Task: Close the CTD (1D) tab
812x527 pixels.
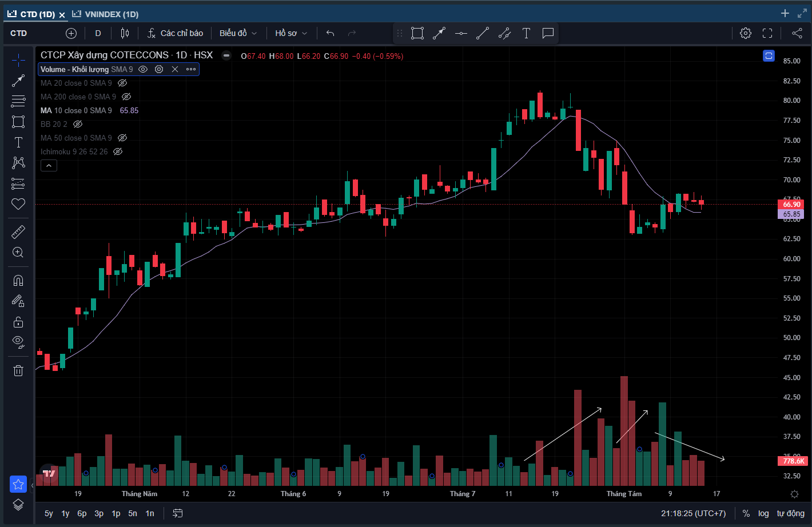Action: 62,15
